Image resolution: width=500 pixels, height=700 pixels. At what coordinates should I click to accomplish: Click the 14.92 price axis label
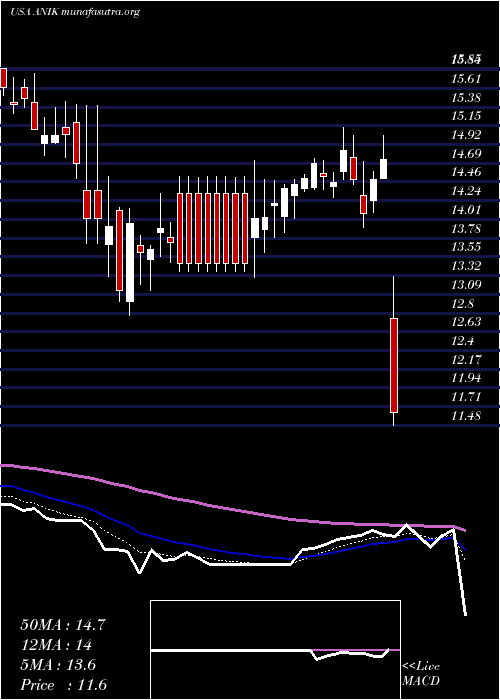[466, 135]
